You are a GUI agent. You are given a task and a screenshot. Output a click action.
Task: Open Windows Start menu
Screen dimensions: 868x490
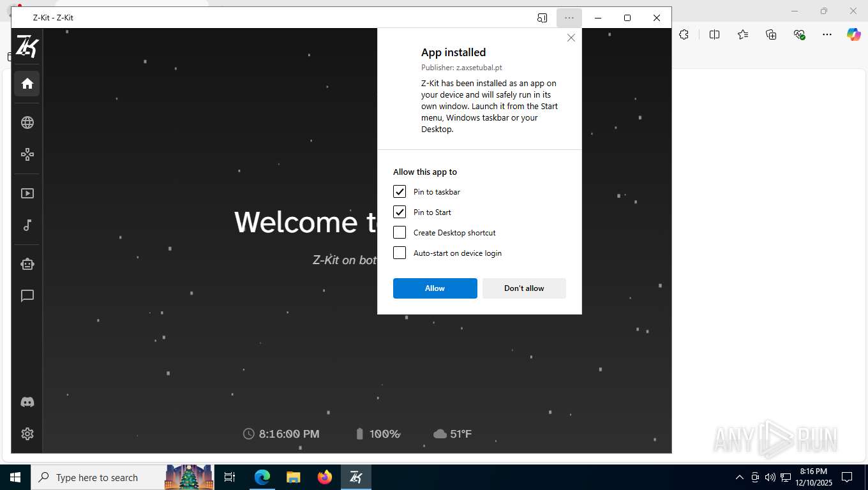click(15, 477)
